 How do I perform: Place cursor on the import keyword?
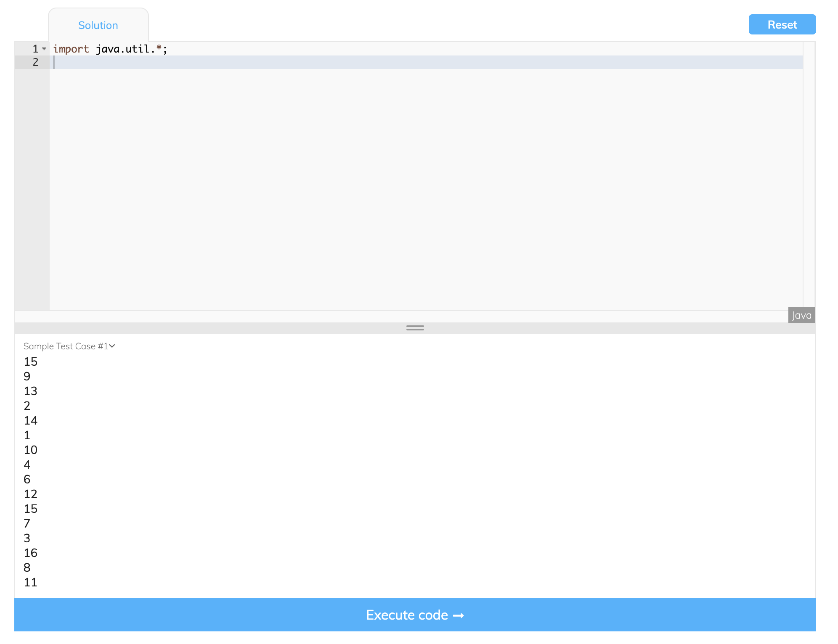[x=71, y=49]
